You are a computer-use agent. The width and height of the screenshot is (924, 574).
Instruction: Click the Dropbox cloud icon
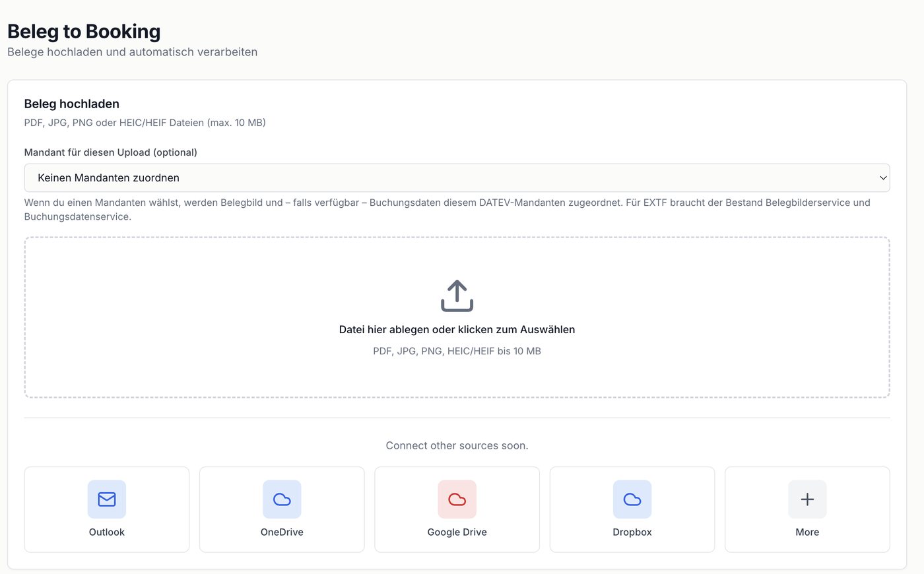(x=632, y=499)
